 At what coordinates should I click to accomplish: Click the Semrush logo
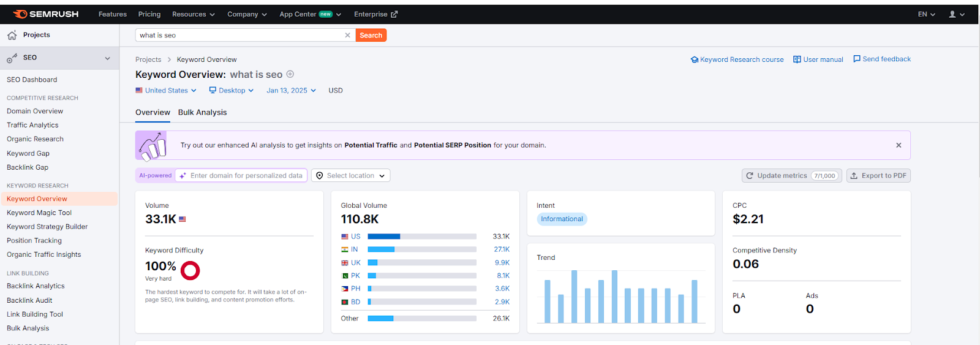click(45, 14)
